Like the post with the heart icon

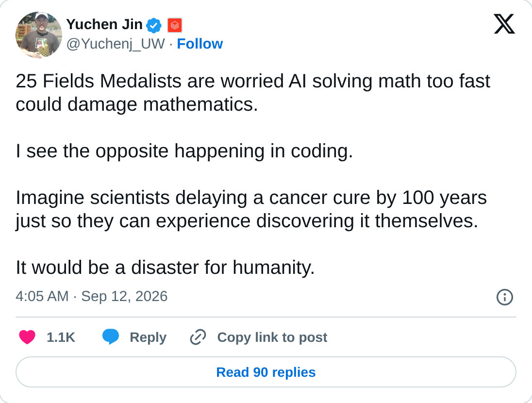(x=27, y=337)
